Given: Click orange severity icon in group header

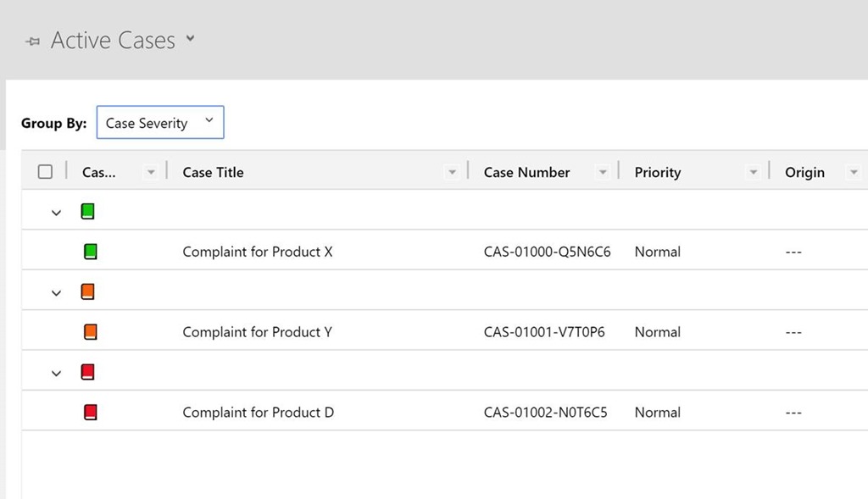Looking at the screenshot, I should (88, 292).
